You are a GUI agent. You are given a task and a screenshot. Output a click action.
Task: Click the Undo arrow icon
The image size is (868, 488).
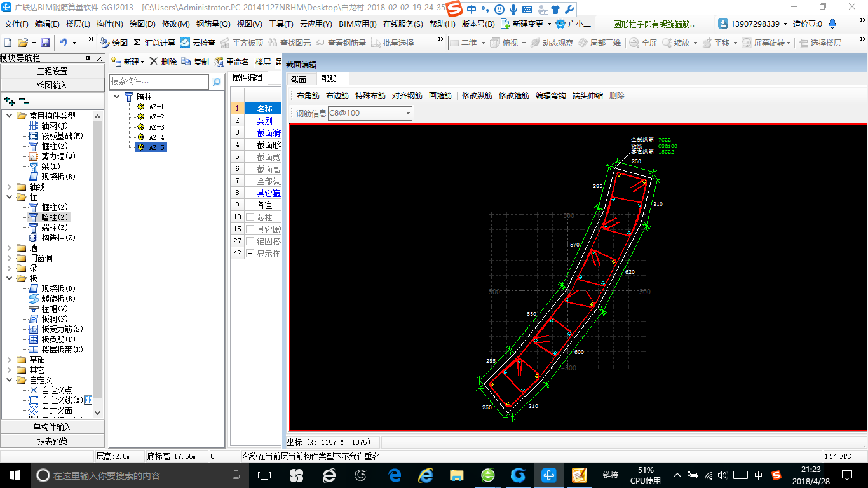64,43
